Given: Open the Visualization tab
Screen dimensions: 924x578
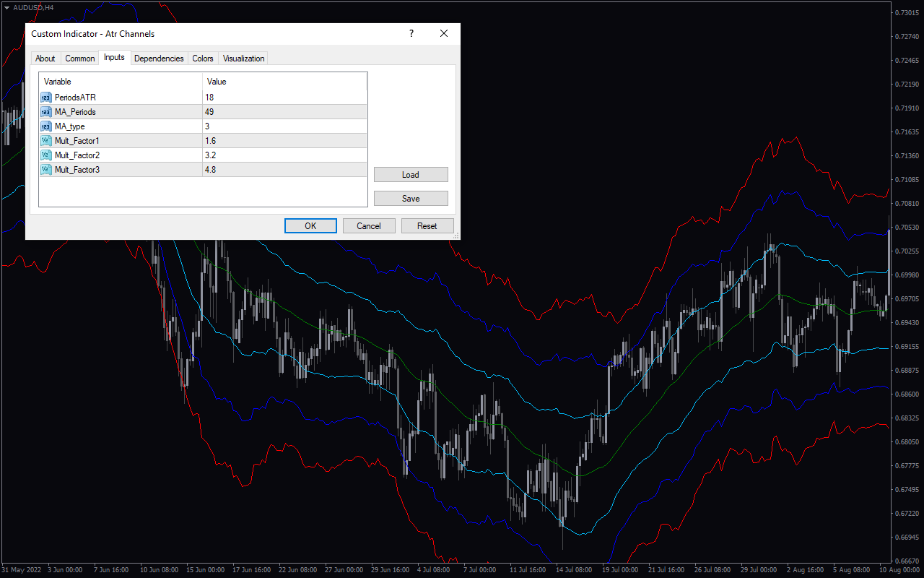Looking at the screenshot, I should pos(243,59).
